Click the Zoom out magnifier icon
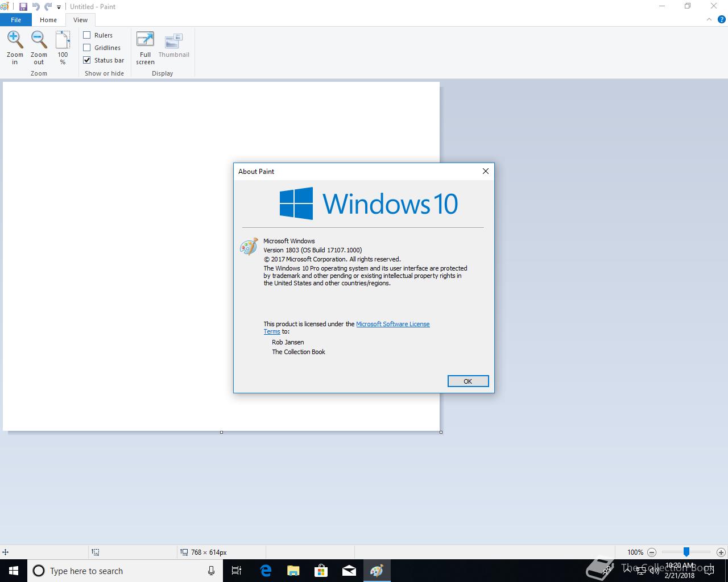The width and height of the screenshot is (728, 582). coord(39,40)
